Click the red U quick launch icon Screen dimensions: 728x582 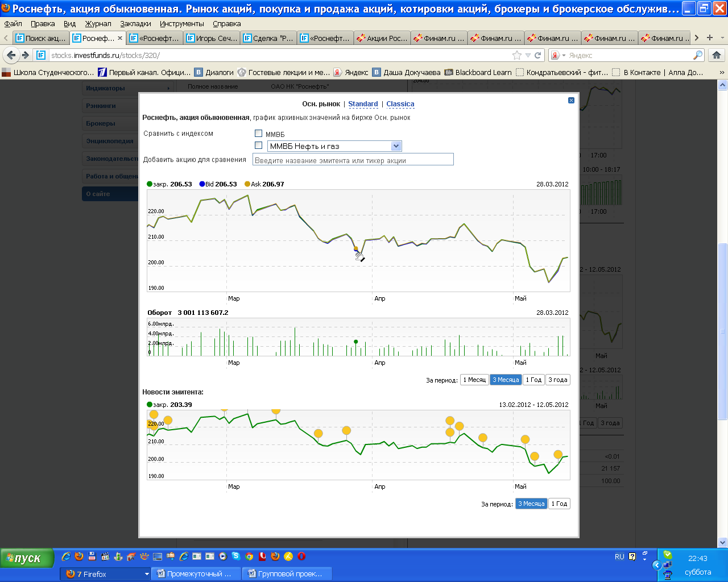262,556
